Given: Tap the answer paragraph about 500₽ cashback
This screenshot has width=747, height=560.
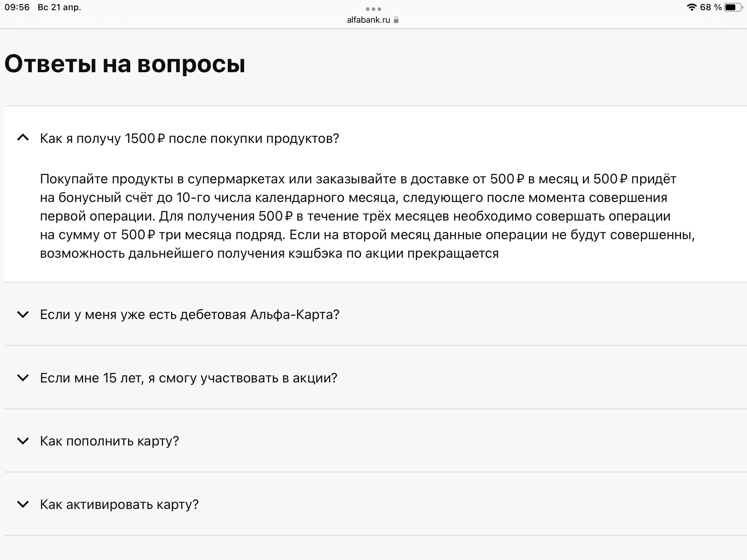Looking at the screenshot, I should (x=365, y=216).
